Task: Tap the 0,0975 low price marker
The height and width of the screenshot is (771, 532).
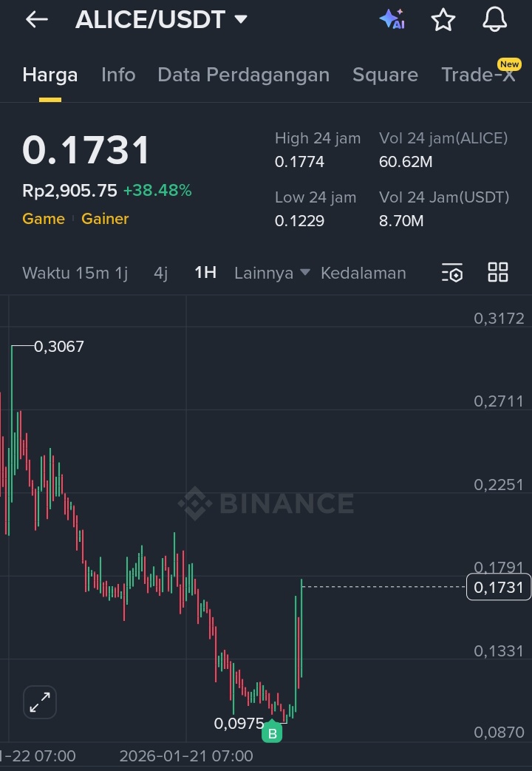Action: coord(239,723)
